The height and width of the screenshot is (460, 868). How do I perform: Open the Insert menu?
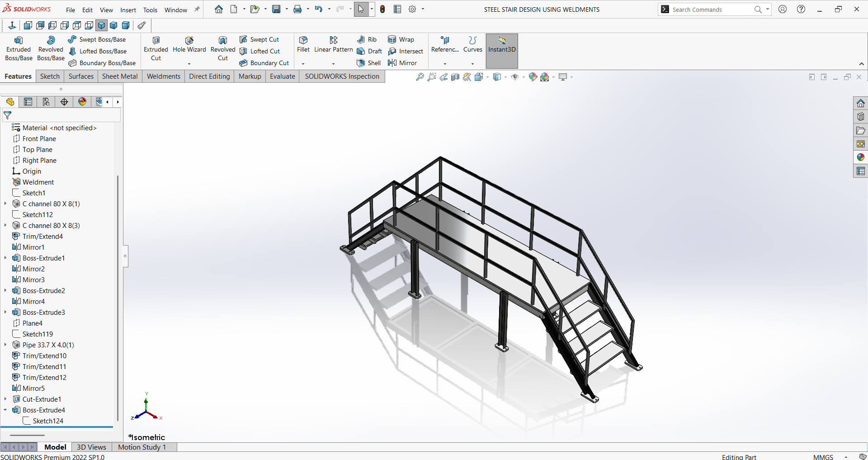[x=128, y=10]
